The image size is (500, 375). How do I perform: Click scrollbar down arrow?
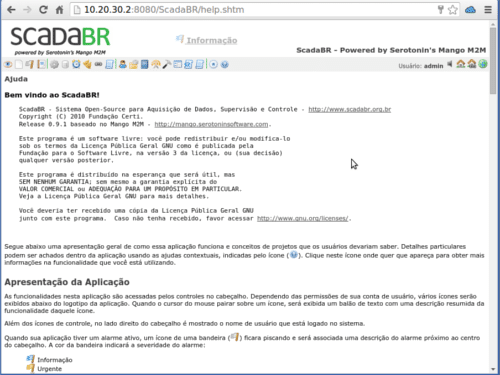click(493, 369)
